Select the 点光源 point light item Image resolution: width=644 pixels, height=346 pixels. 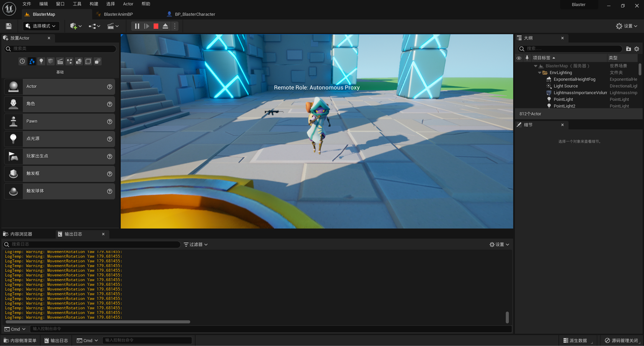(x=59, y=139)
